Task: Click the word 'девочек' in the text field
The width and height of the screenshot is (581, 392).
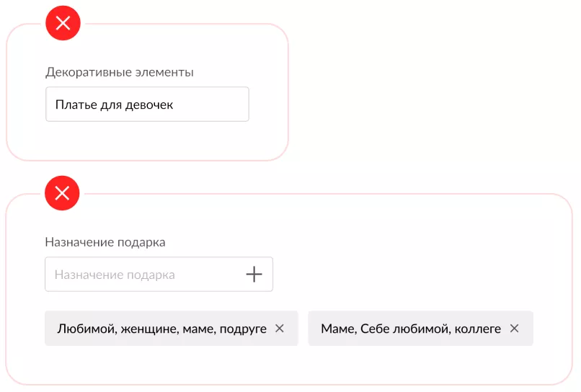Action: click(149, 105)
